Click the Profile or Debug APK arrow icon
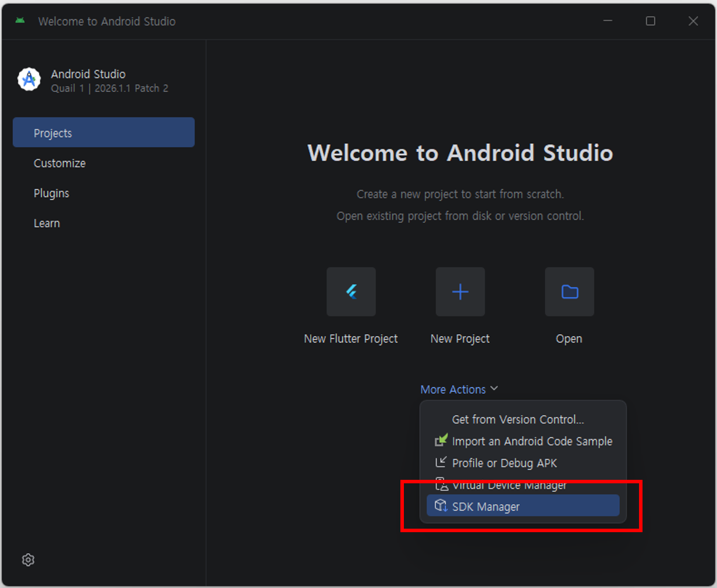Image resolution: width=717 pixels, height=588 pixels. click(441, 462)
